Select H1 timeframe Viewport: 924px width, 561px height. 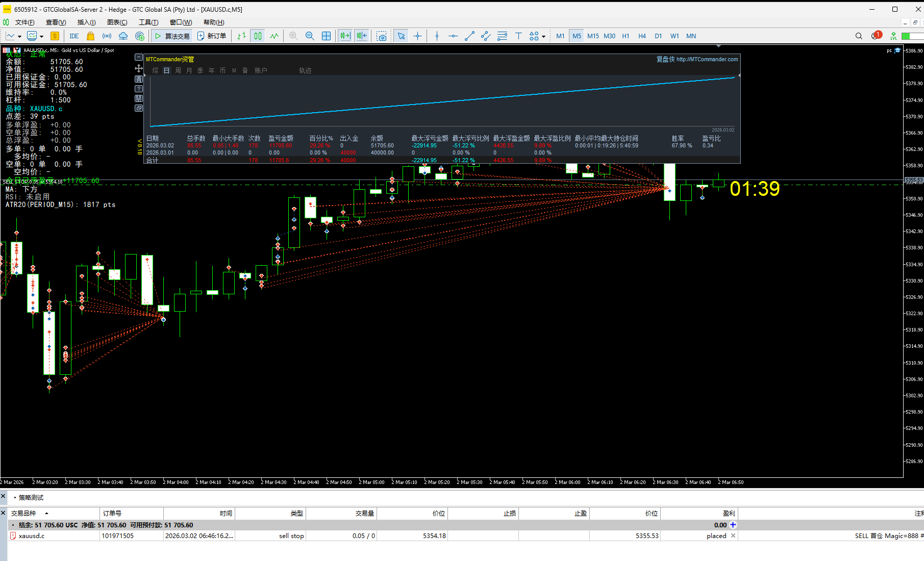tap(626, 36)
